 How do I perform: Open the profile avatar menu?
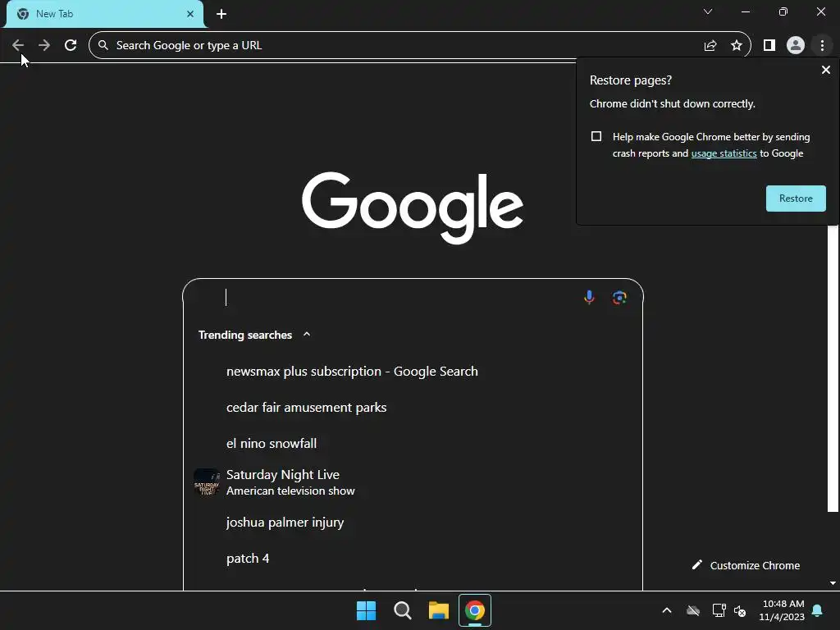[796, 46]
